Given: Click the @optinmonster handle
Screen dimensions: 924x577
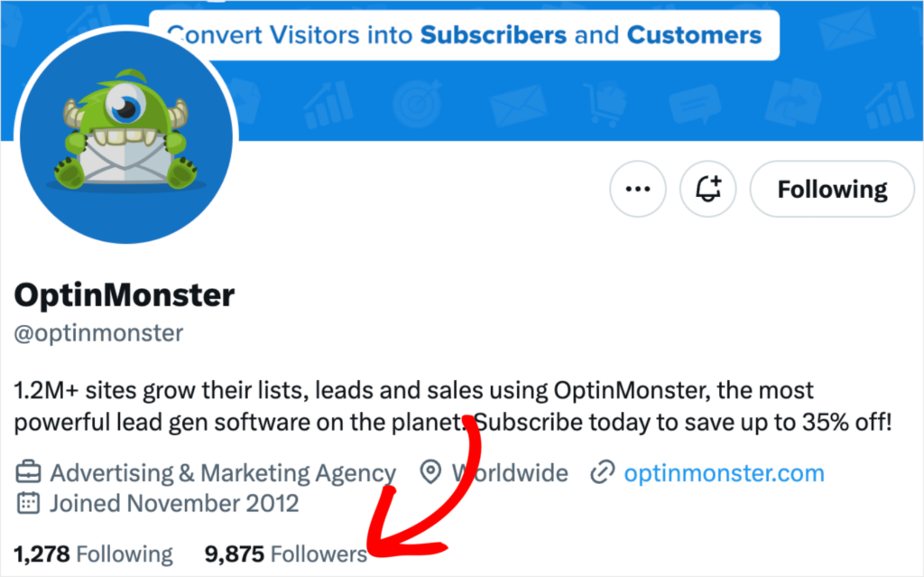Looking at the screenshot, I should coord(98,333).
